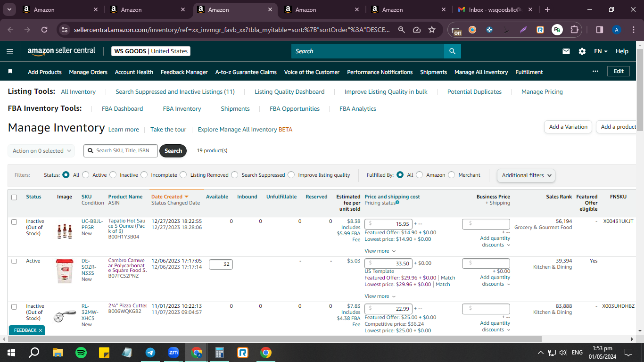Open Voice of the Customer menu item
The width and height of the screenshot is (644, 362).
[312, 72]
